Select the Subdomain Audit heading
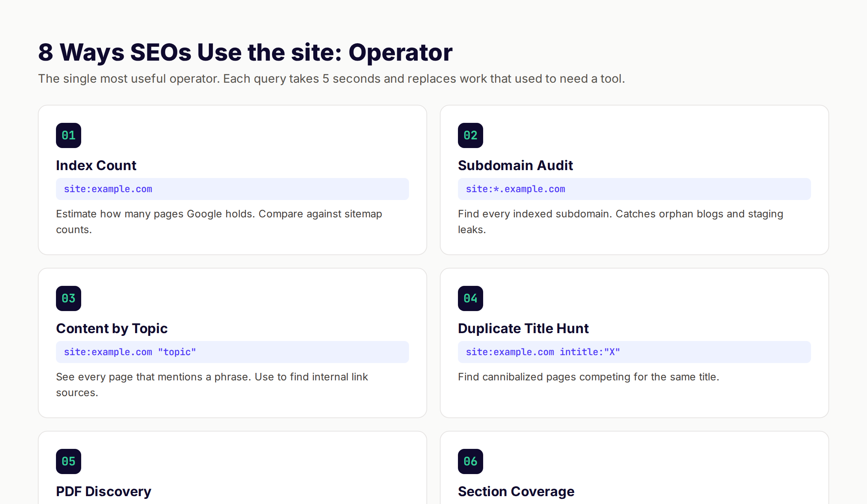The image size is (867, 504). (x=515, y=165)
